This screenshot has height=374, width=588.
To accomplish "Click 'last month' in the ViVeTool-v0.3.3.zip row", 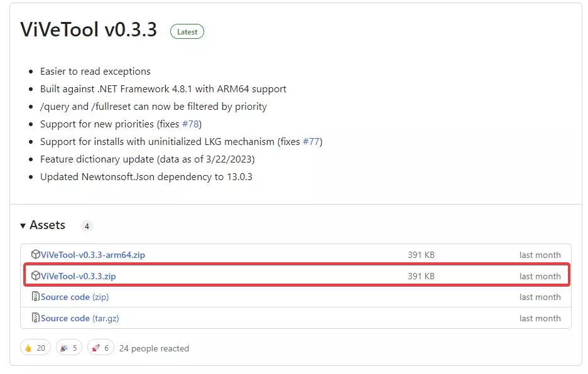I will pyautogui.click(x=540, y=276).
